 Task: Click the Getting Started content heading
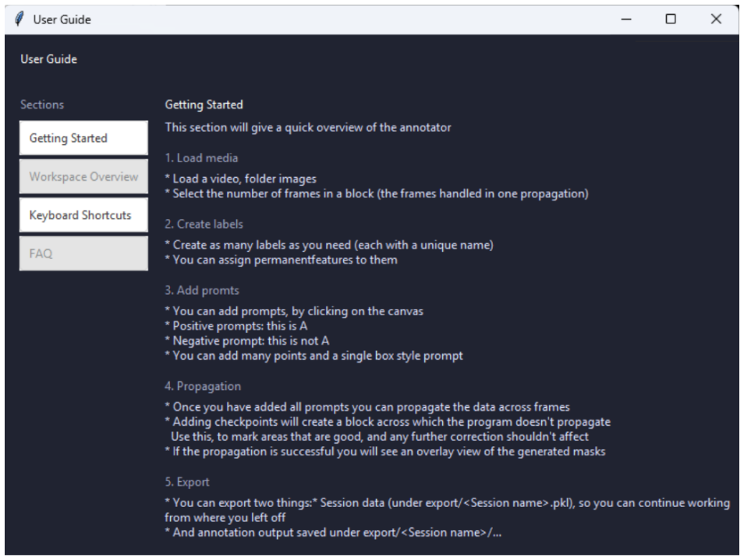point(204,105)
